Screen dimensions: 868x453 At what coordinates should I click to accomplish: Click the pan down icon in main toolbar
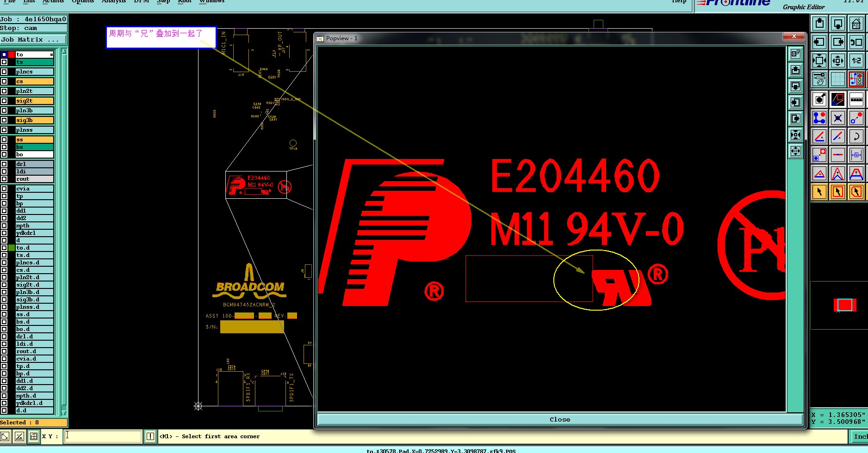[x=838, y=24]
